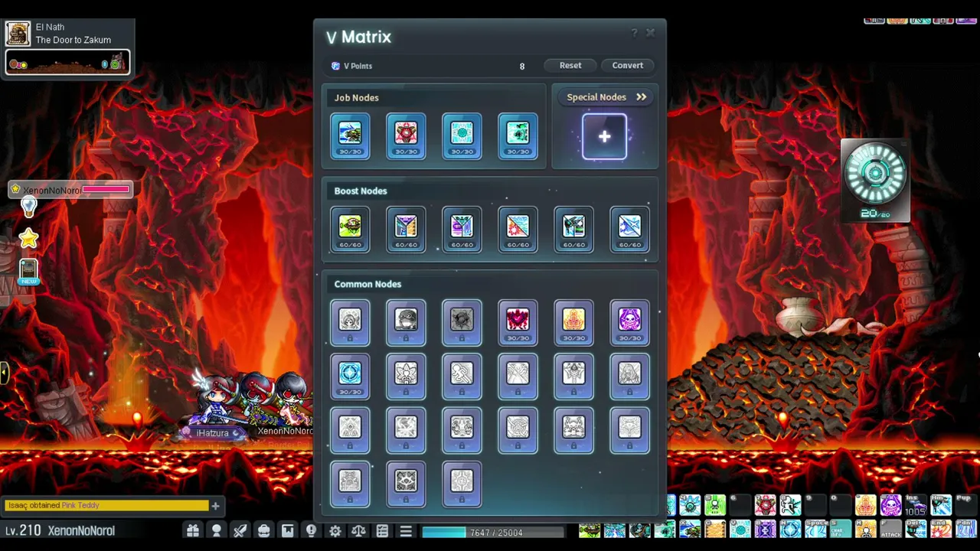Select the first Boost Node with yellow-green icon
980x551 pixels.
[350, 230]
